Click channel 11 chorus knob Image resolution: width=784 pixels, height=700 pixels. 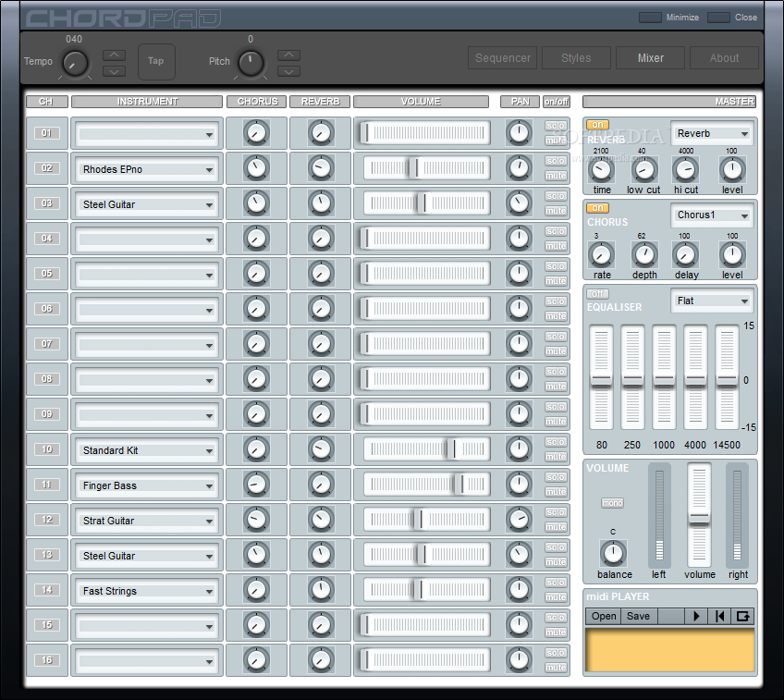[256, 484]
